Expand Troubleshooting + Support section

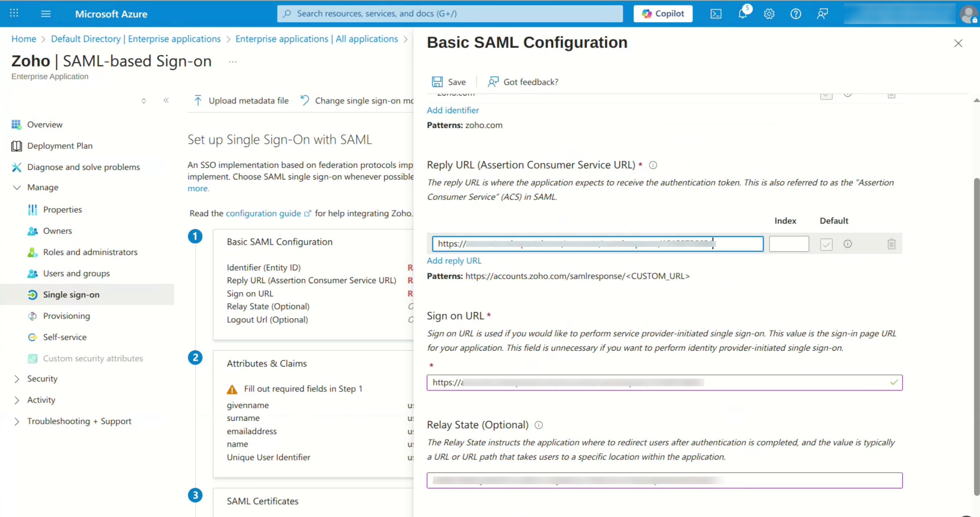(17, 421)
